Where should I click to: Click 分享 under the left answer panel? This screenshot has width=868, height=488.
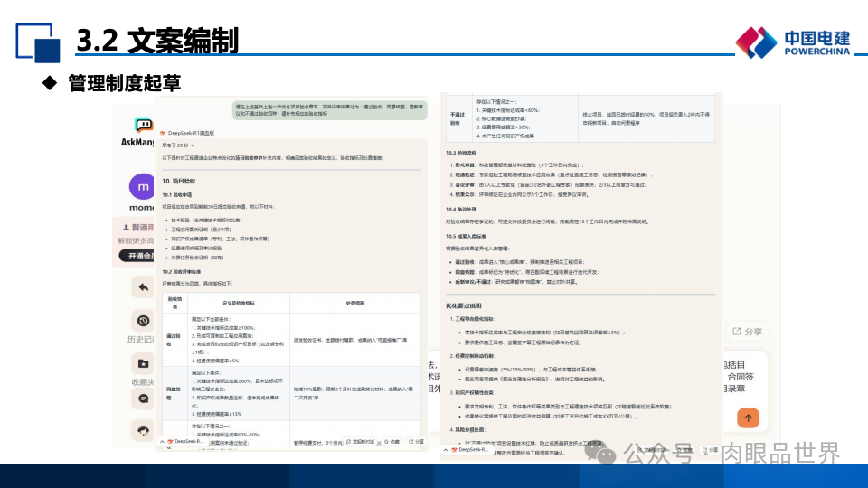pos(416,442)
